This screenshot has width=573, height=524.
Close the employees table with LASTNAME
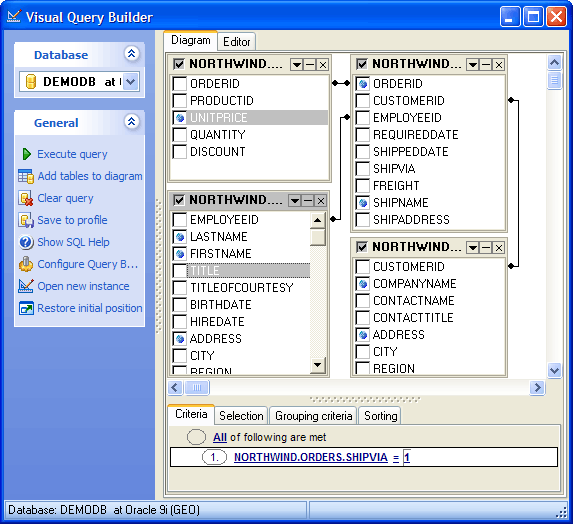click(321, 201)
